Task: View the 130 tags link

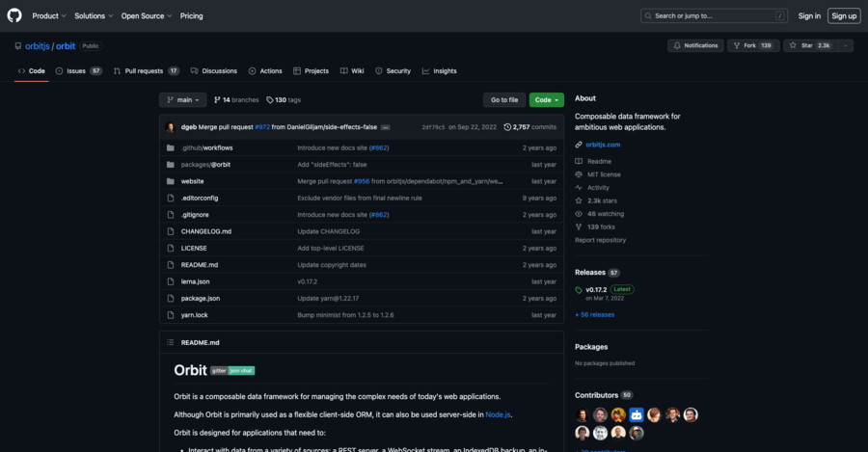Action: pos(284,100)
